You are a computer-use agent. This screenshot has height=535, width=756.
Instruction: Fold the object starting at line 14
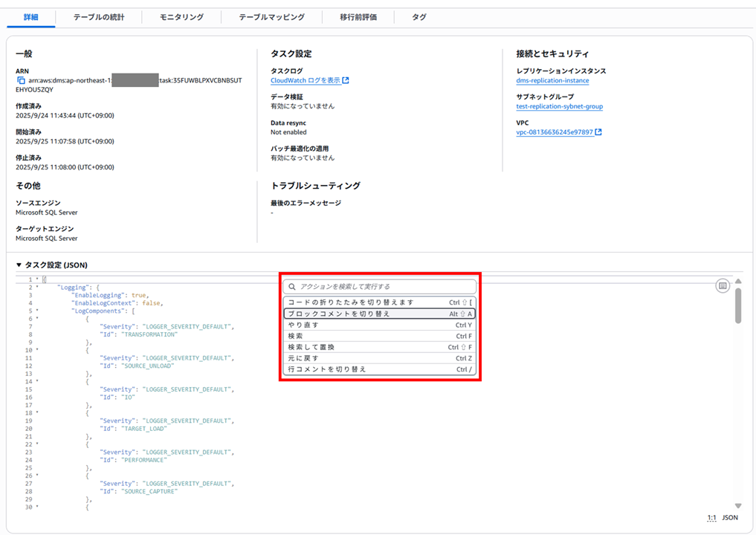click(37, 382)
